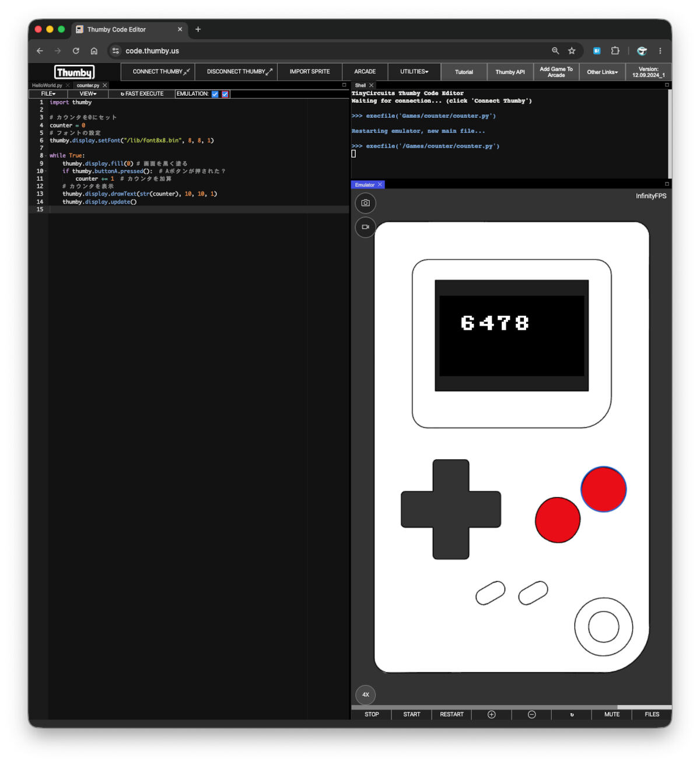
Task: Reload the browser page
Action: pos(76,51)
